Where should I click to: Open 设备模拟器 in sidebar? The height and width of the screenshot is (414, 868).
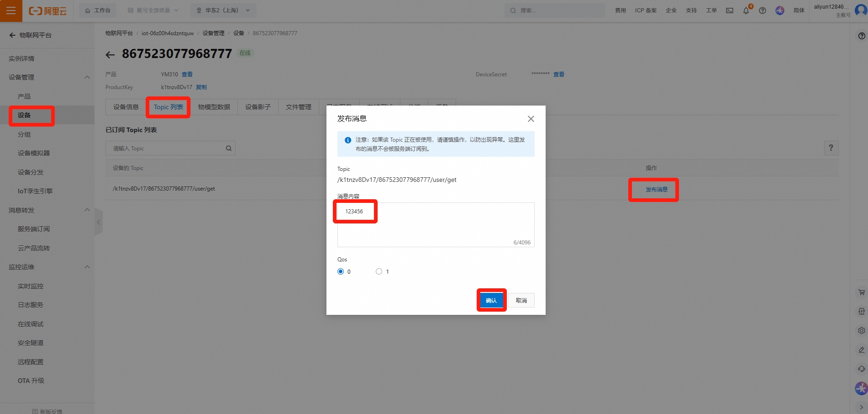(x=34, y=153)
